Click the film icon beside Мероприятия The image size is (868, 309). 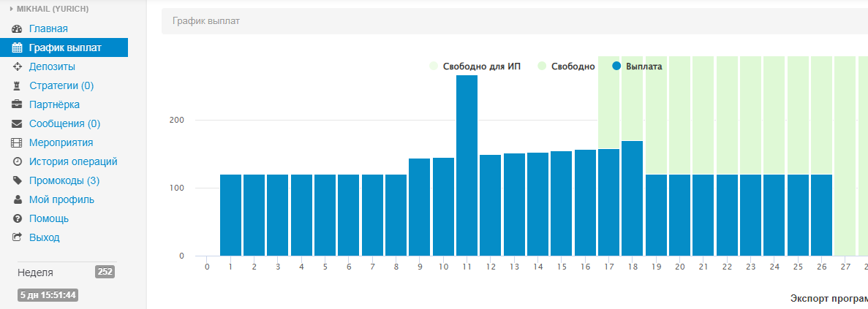[17, 143]
